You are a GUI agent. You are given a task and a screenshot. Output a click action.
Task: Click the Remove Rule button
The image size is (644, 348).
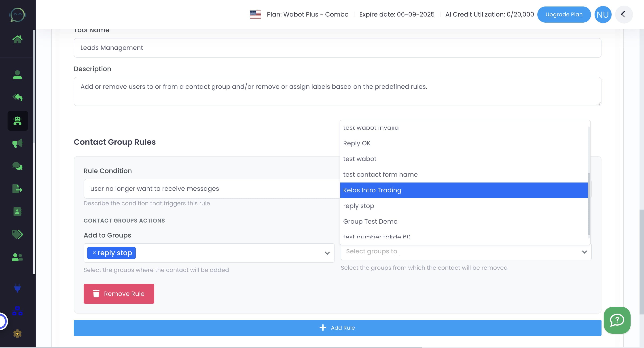(x=119, y=294)
